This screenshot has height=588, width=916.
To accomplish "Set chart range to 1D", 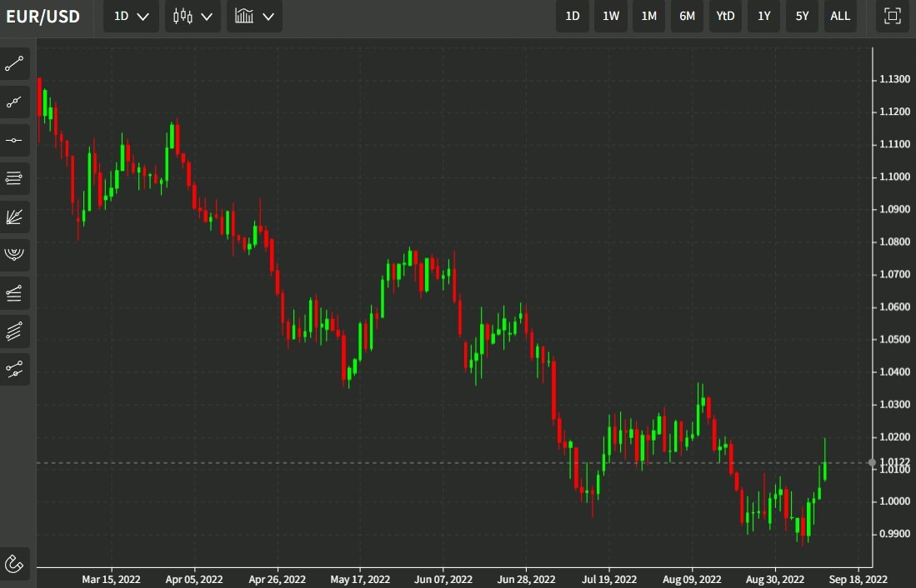I will tap(573, 16).
